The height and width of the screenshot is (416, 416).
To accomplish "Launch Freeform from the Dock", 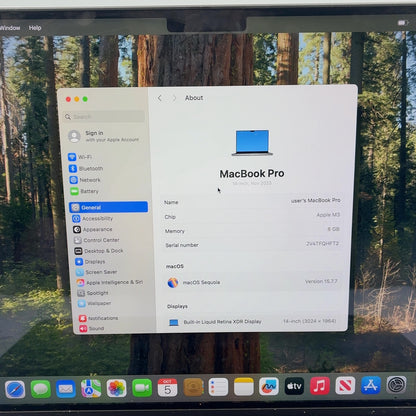I will pyautogui.click(x=269, y=386).
